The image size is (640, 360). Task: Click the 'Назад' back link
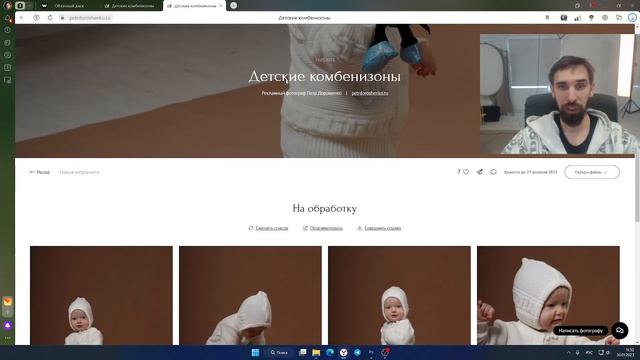click(40, 172)
